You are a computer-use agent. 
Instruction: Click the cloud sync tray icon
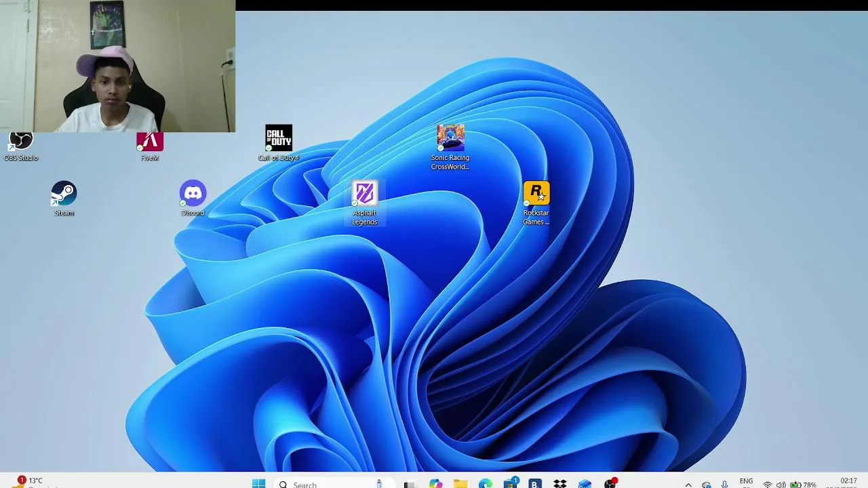[x=707, y=485]
